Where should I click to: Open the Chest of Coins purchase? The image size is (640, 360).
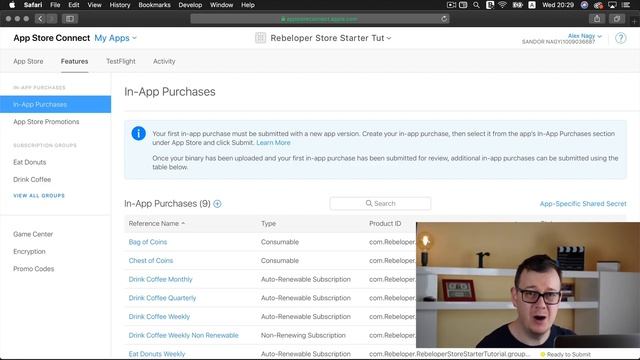(x=151, y=260)
